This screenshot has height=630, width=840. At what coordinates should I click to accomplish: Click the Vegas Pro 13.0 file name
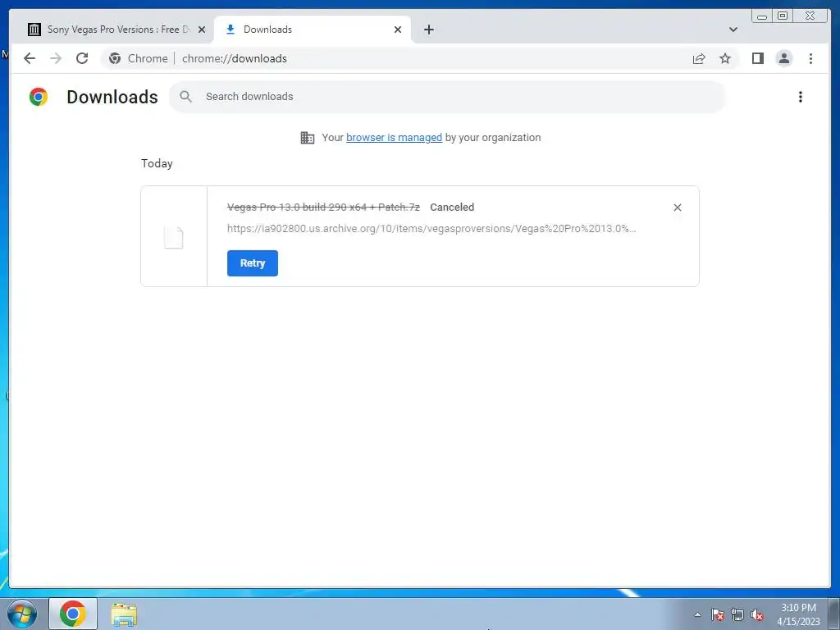click(323, 208)
